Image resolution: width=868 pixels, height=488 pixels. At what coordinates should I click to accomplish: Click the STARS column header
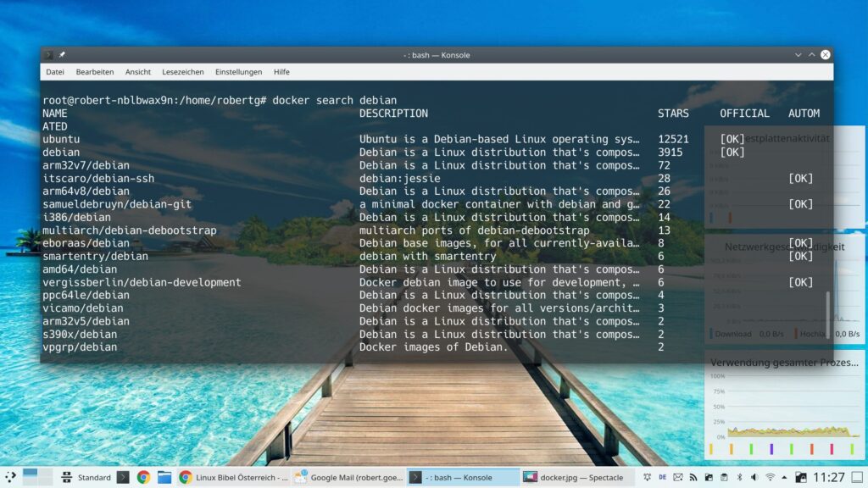pyautogui.click(x=673, y=114)
